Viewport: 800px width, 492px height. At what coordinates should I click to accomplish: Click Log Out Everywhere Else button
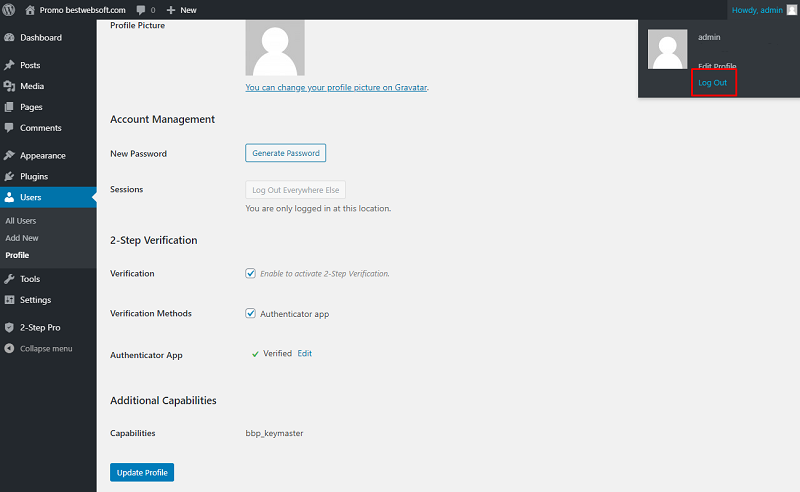pos(295,190)
